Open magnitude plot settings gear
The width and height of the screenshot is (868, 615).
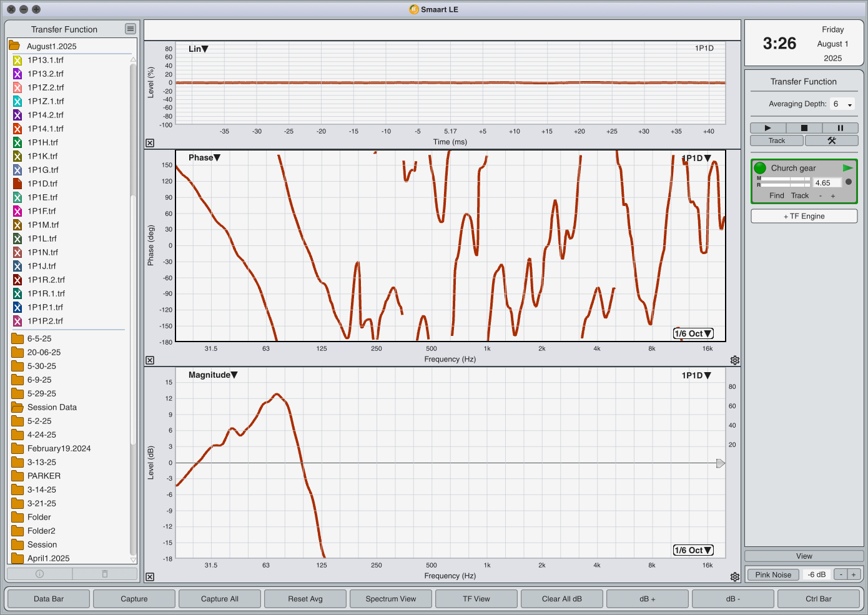[x=735, y=577]
